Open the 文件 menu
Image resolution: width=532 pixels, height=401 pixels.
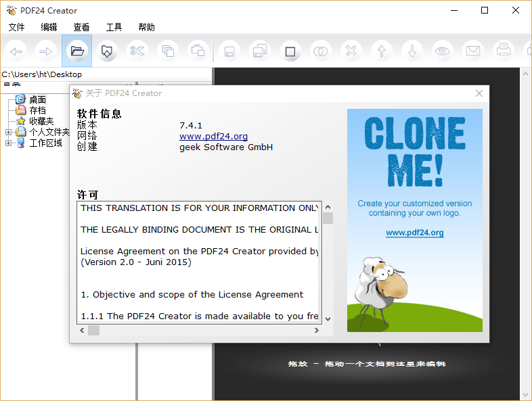pos(16,27)
